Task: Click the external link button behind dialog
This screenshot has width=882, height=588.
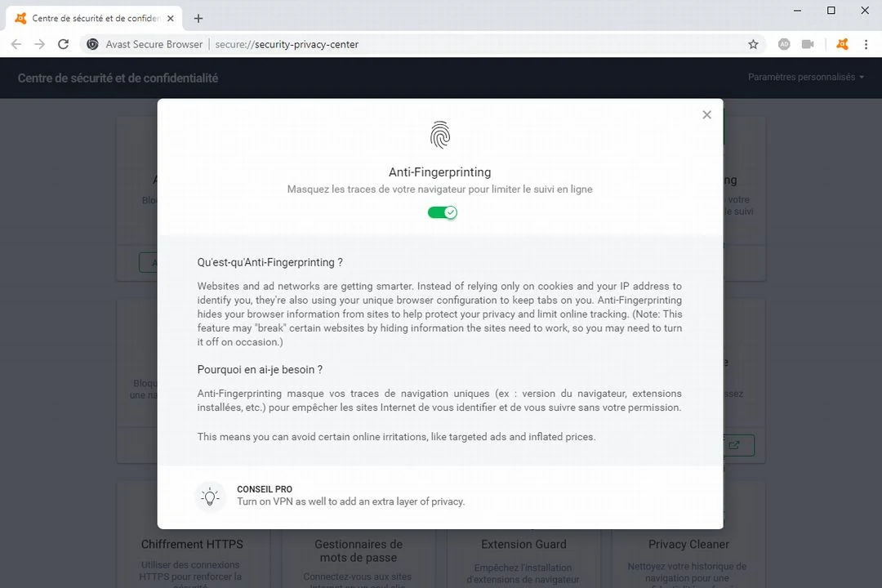Action: click(x=738, y=445)
